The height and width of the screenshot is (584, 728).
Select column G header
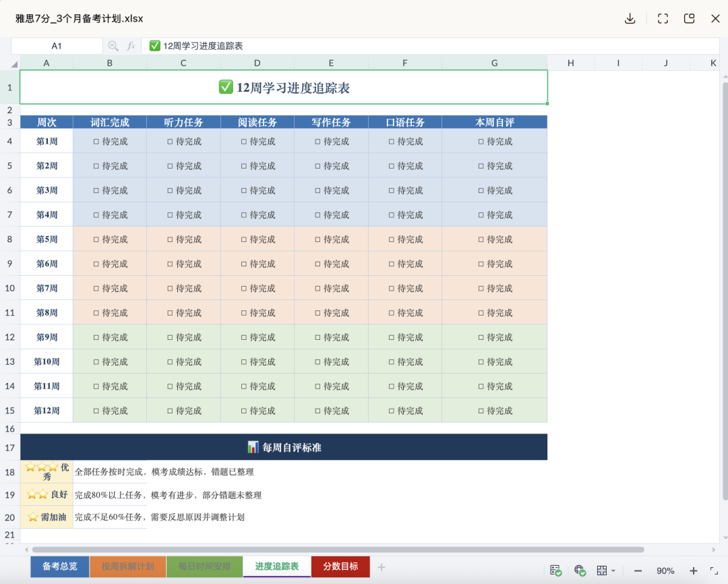click(495, 63)
